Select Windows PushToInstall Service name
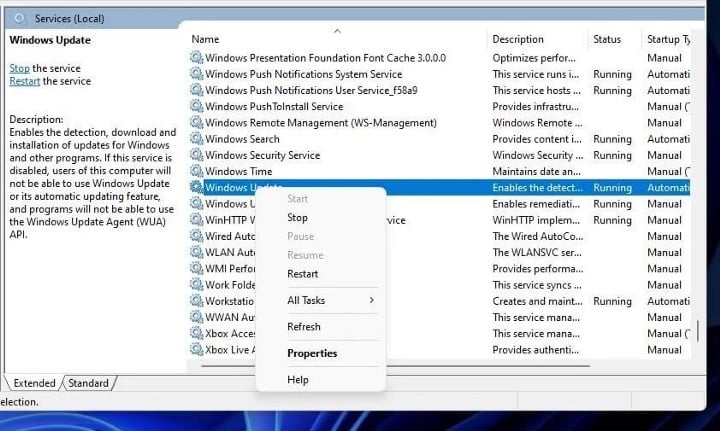The width and height of the screenshot is (720, 431). point(274,106)
